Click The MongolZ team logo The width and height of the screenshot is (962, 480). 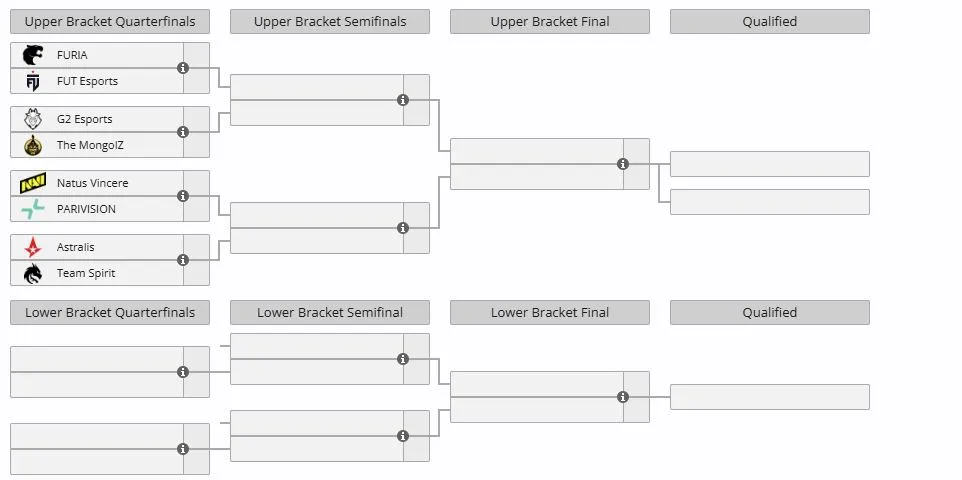coord(33,145)
